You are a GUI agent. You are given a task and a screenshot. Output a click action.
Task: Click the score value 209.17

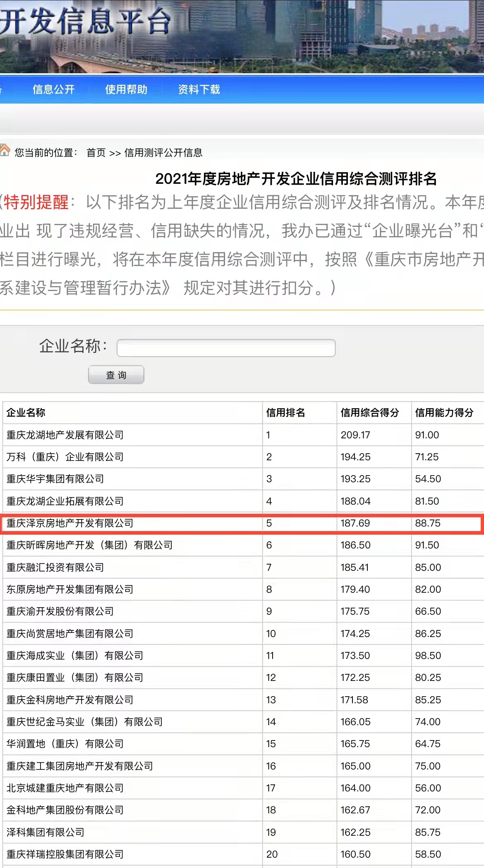355,435
